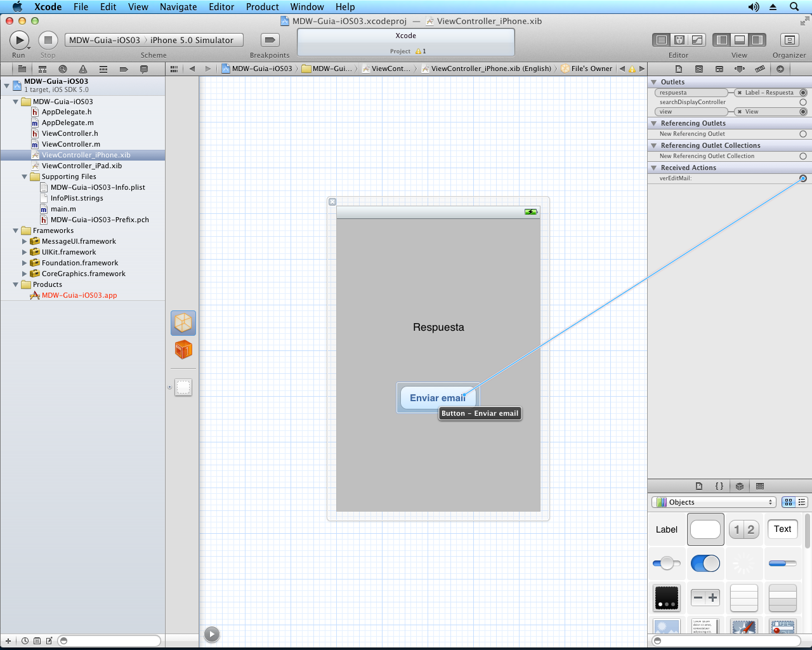
Task: Click the Object library filter field
Action: click(726, 641)
